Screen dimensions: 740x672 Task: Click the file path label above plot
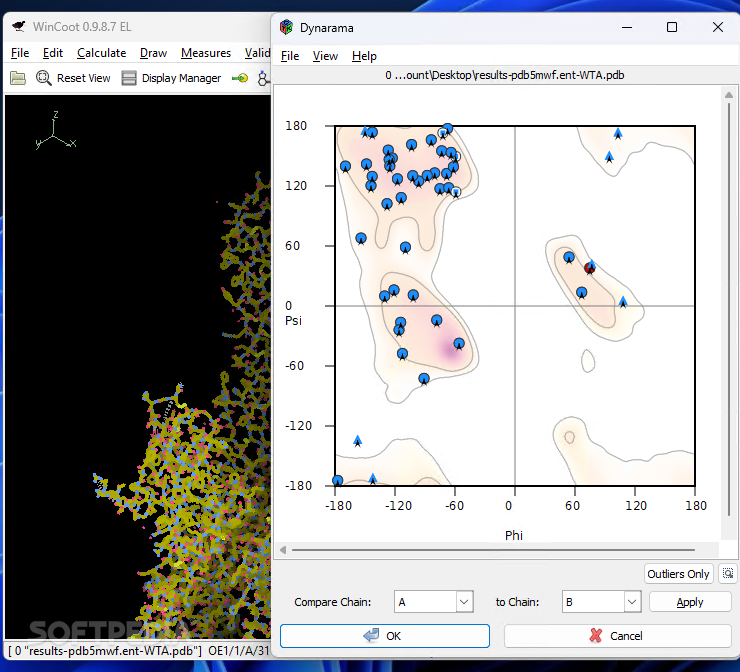pyautogui.click(x=505, y=75)
